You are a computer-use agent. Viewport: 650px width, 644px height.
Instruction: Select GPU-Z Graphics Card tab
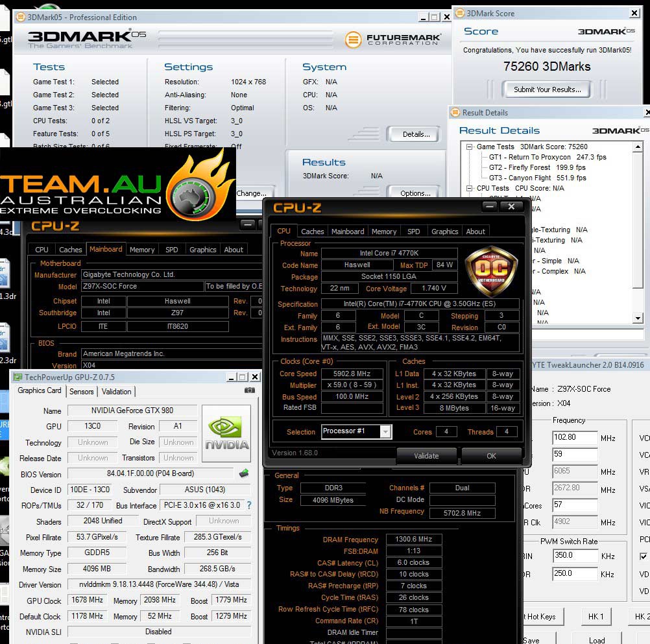point(40,390)
